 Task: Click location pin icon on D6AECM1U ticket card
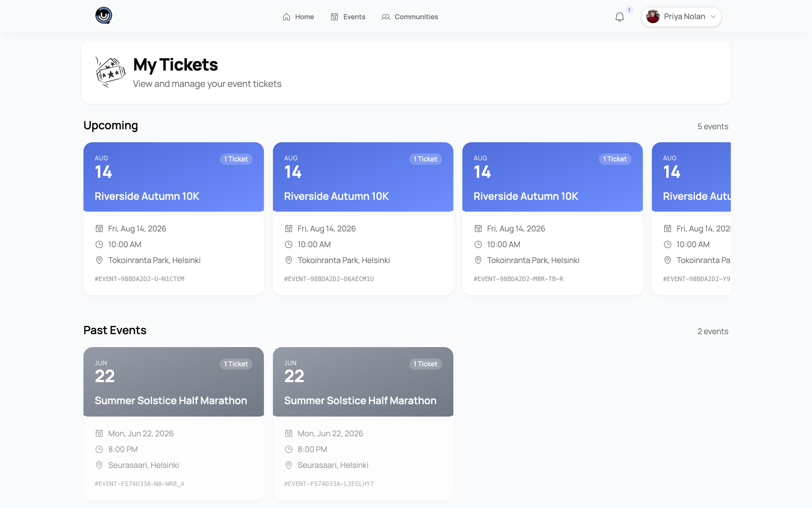pyautogui.click(x=288, y=260)
